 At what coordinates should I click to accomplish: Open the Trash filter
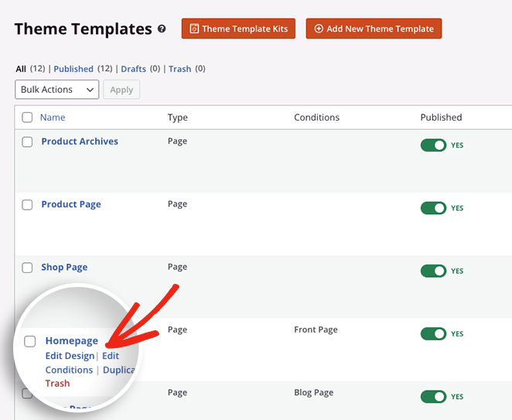point(179,69)
